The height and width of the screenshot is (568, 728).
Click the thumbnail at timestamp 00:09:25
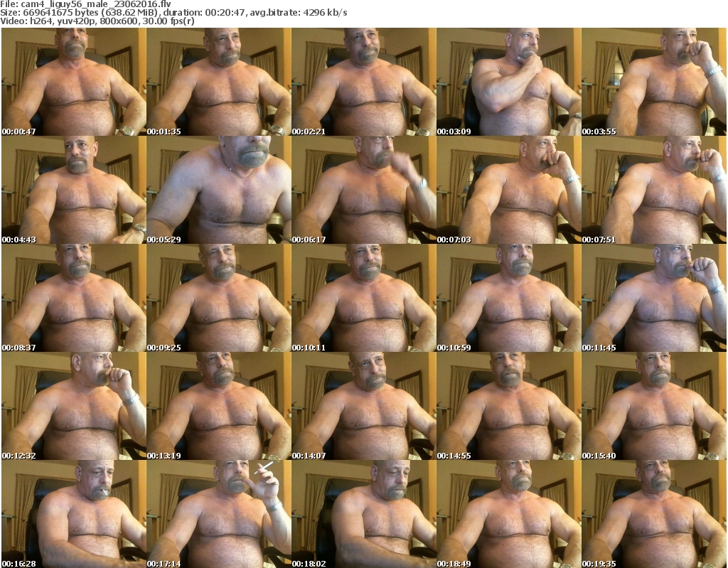coord(219,298)
